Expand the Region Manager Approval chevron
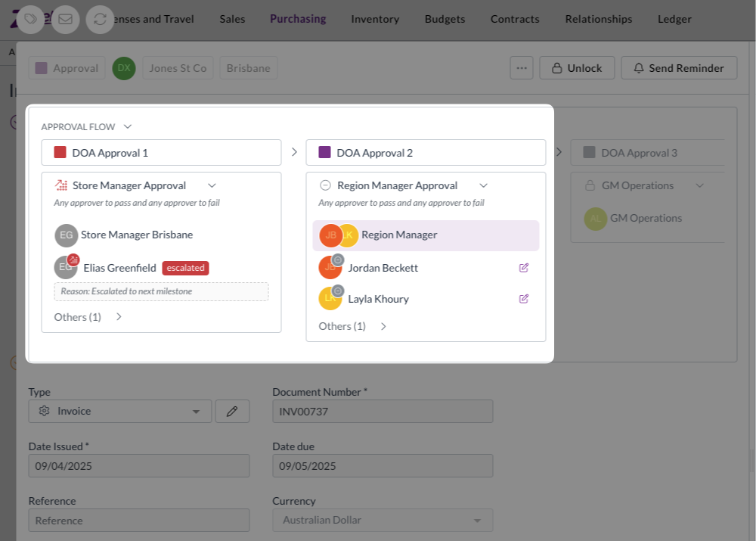The image size is (756, 541). (x=484, y=185)
